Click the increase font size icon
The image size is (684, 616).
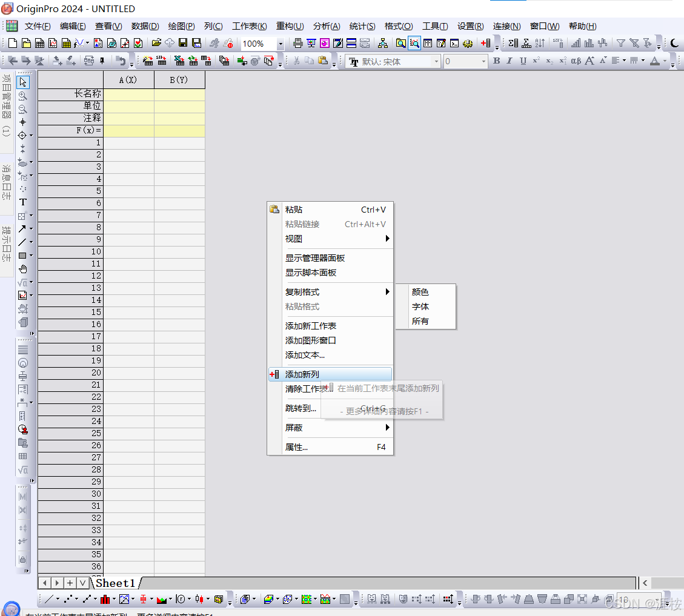[589, 61]
